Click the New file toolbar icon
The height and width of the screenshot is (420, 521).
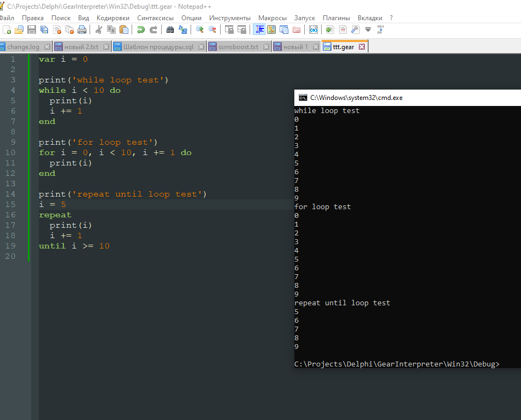[7, 29]
